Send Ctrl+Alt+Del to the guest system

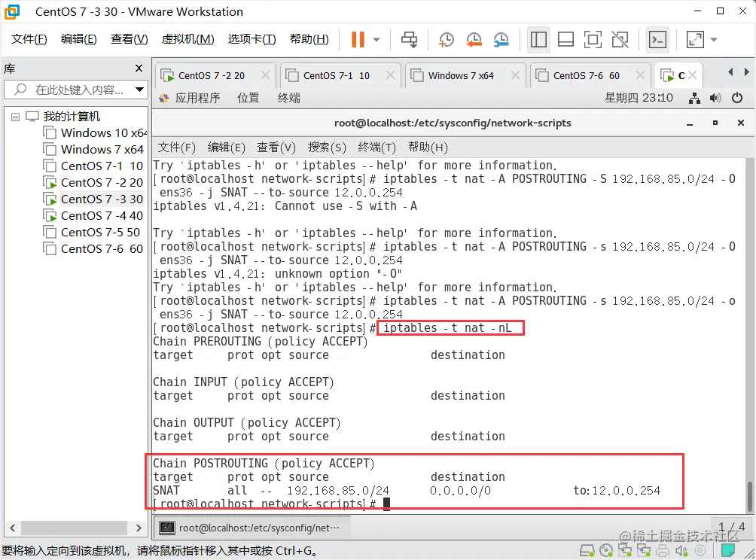408,38
